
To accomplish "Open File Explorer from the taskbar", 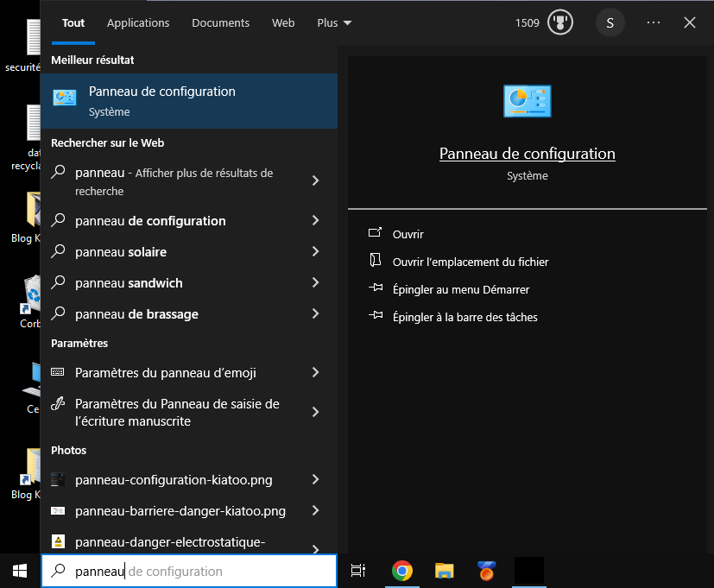I will point(444,571).
